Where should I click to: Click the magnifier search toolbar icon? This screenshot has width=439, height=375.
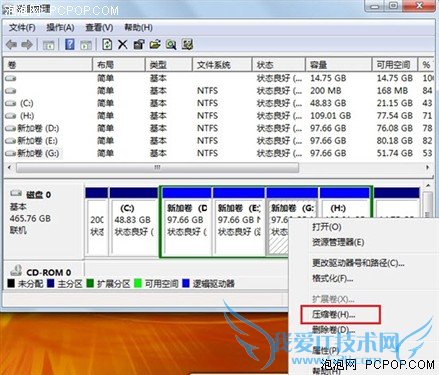171,44
